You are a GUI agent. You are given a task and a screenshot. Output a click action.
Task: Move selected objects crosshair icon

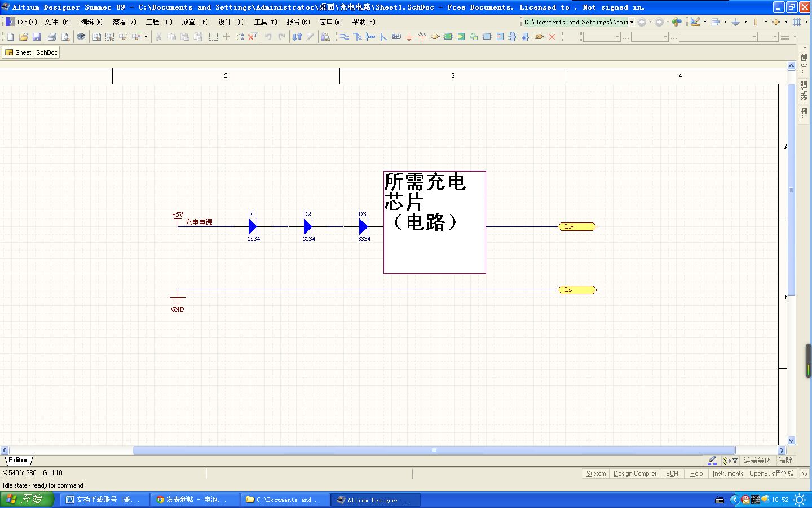pos(227,37)
